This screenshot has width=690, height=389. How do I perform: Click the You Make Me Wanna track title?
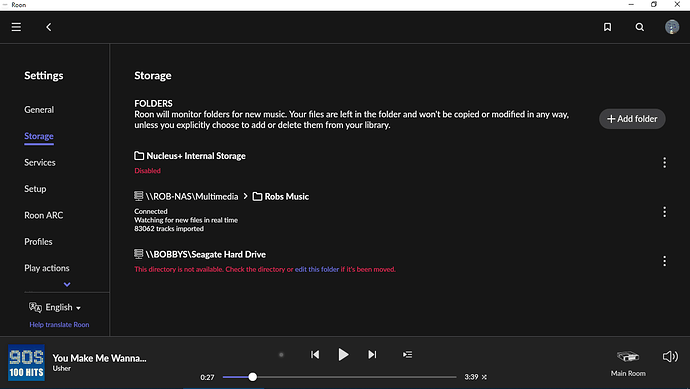(99, 358)
